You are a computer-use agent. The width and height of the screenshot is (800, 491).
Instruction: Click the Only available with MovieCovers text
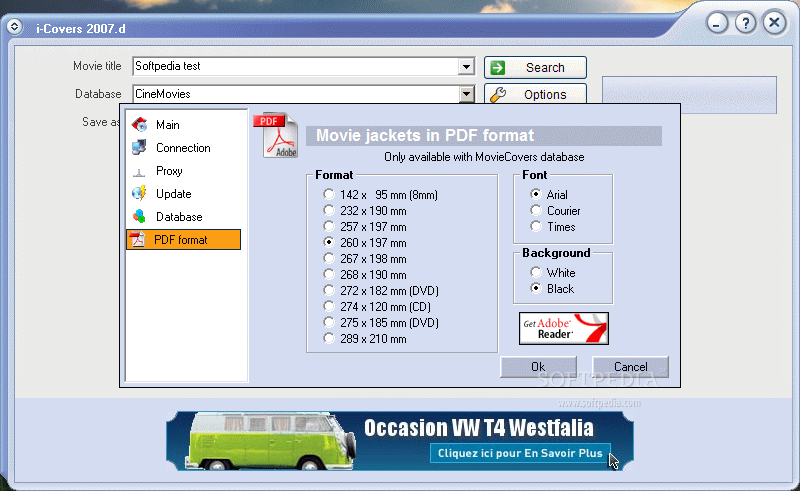pyautogui.click(x=484, y=157)
